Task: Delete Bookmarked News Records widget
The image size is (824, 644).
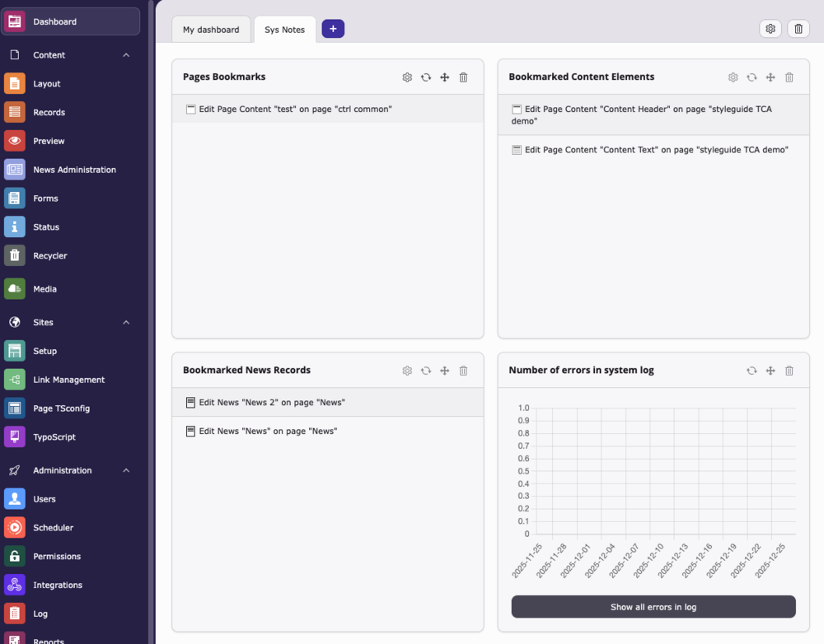Action: [x=463, y=371]
